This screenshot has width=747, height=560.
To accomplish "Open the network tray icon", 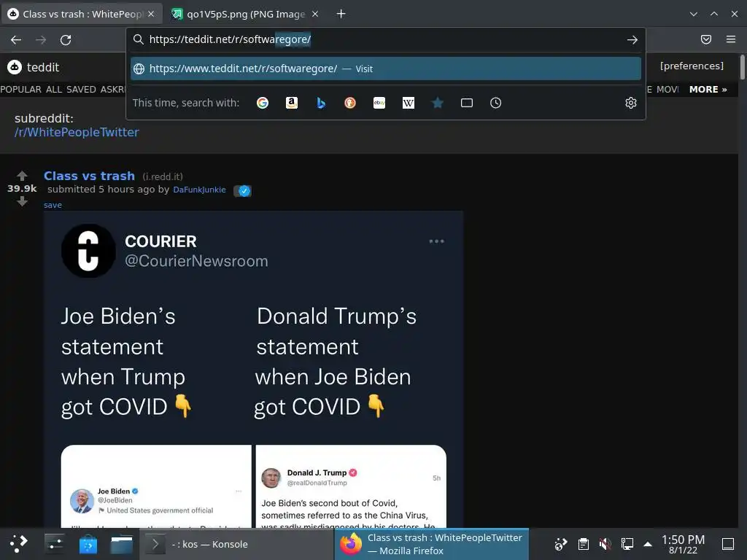I will [627, 544].
